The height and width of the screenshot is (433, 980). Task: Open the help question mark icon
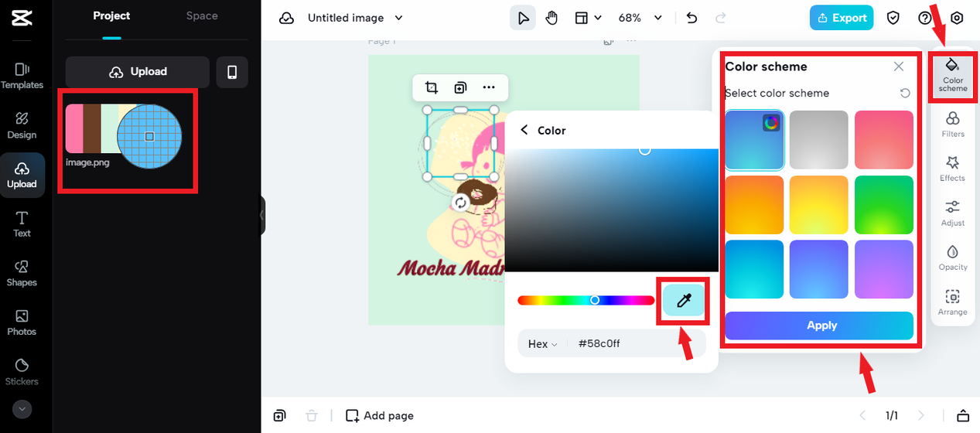tap(925, 18)
